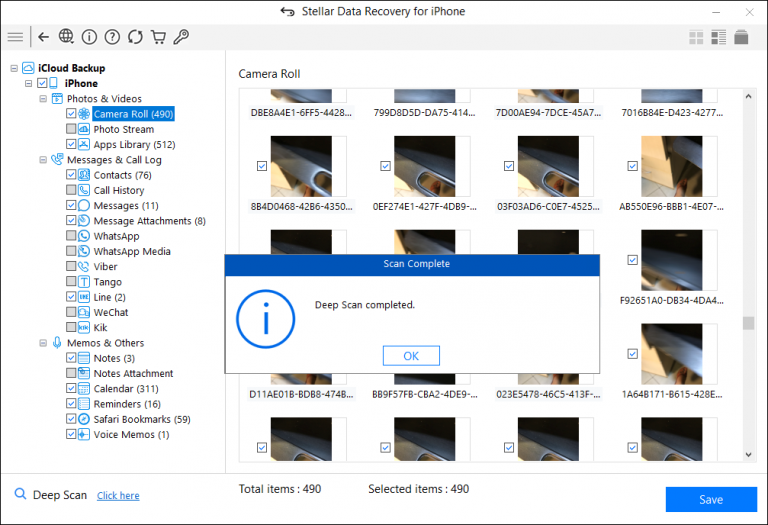This screenshot has height=525, width=768.
Task: Collapse the iCloud Backup tree node
Action: click(x=14, y=69)
